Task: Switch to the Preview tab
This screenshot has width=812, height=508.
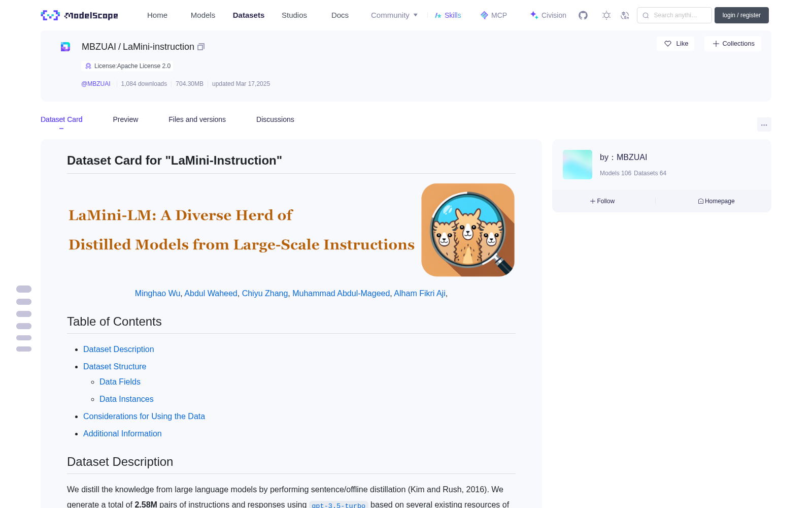Action: coord(125,119)
